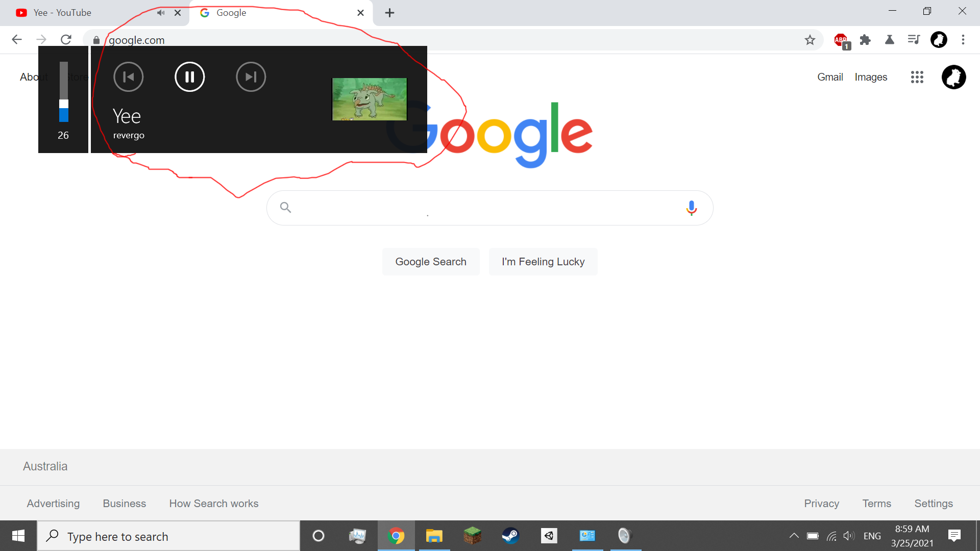Show hidden system tray icons

coord(794,536)
